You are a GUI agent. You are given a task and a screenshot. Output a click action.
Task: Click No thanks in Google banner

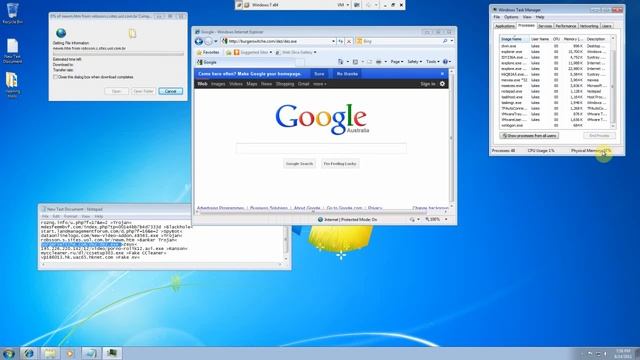click(x=347, y=74)
